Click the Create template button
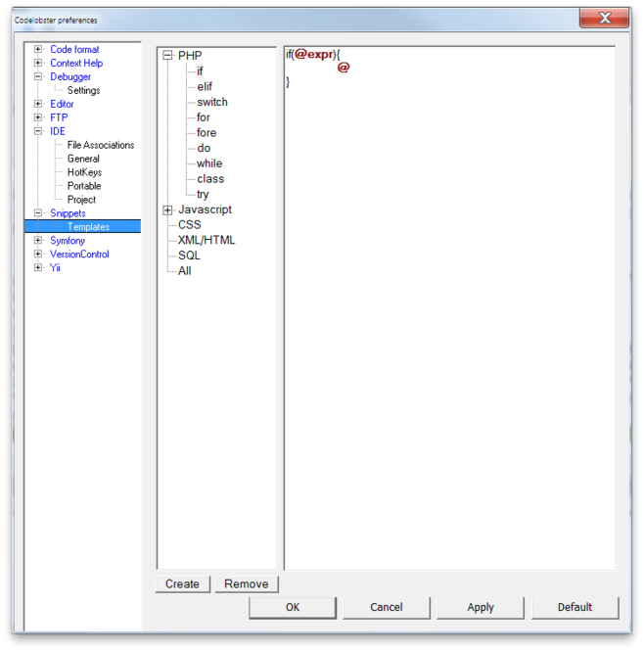This screenshot has width=644, height=651. pyautogui.click(x=183, y=584)
